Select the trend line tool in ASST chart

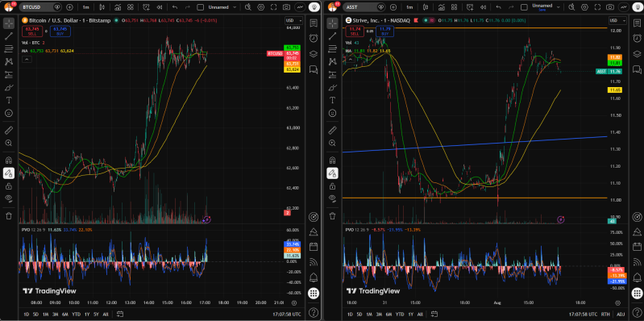pyautogui.click(x=332, y=36)
